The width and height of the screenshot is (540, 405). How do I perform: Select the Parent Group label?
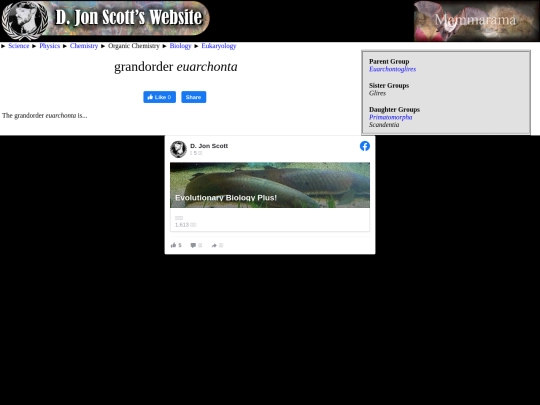coord(389,62)
